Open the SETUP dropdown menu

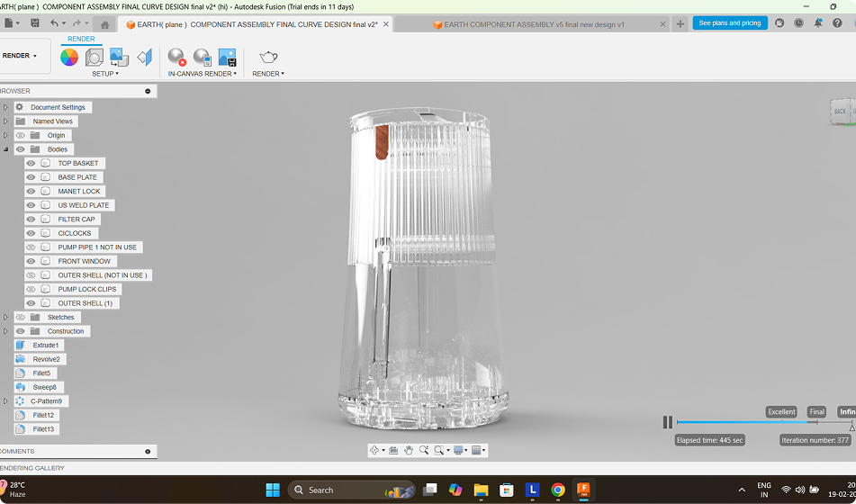pyautogui.click(x=104, y=74)
